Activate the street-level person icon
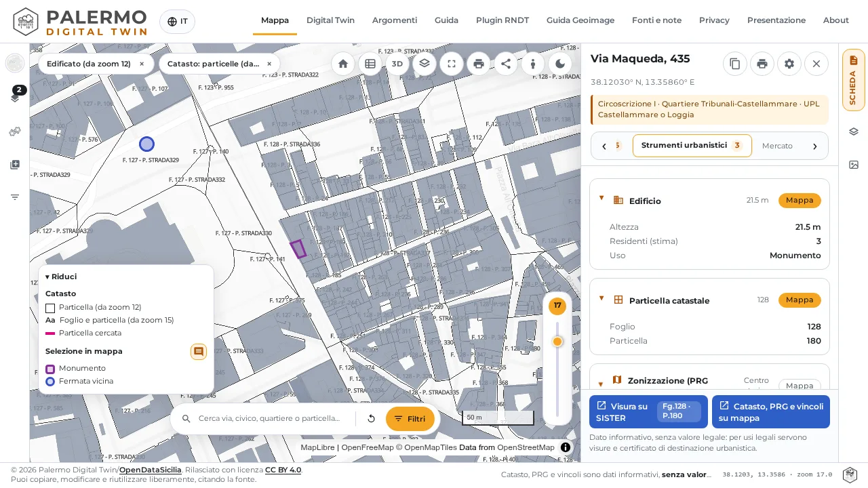Image resolution: width=868 pixels, height=488 pixels. (533, 64)
